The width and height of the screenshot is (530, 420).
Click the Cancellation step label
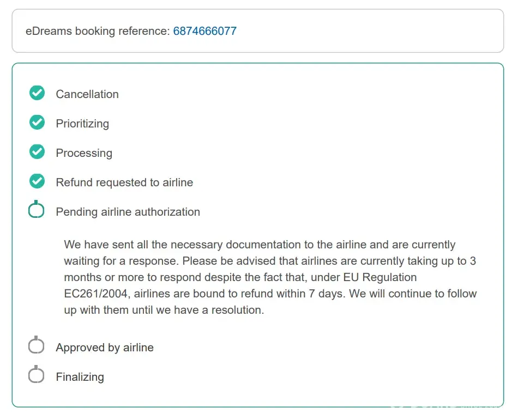click(x=87, y=94)
